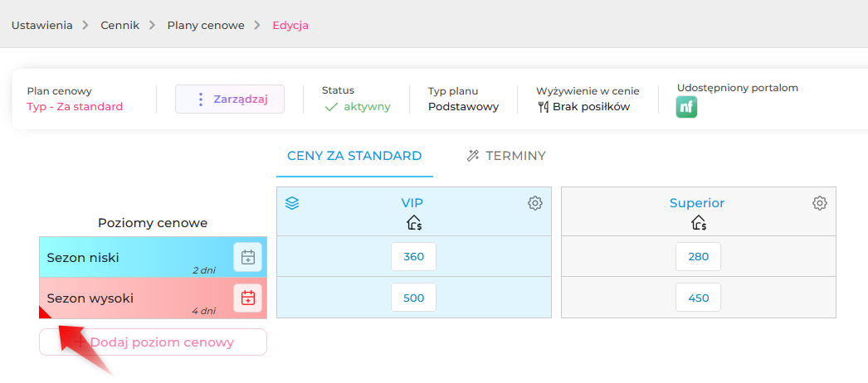Click the house price icon under Superior
868x383 pixels.
698,223
